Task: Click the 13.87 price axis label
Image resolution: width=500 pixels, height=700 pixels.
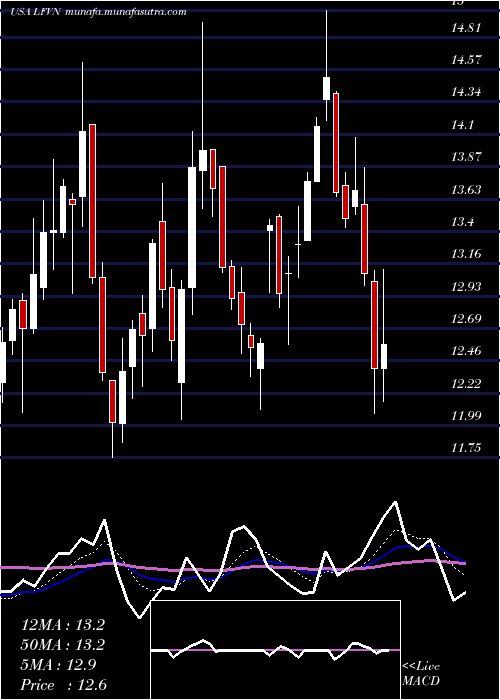Action: coord(466,157)
